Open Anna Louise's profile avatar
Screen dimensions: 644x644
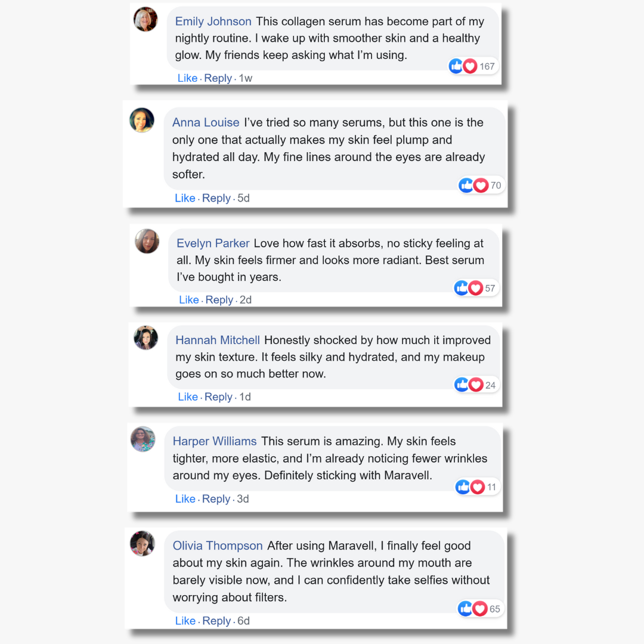[142, 120]
